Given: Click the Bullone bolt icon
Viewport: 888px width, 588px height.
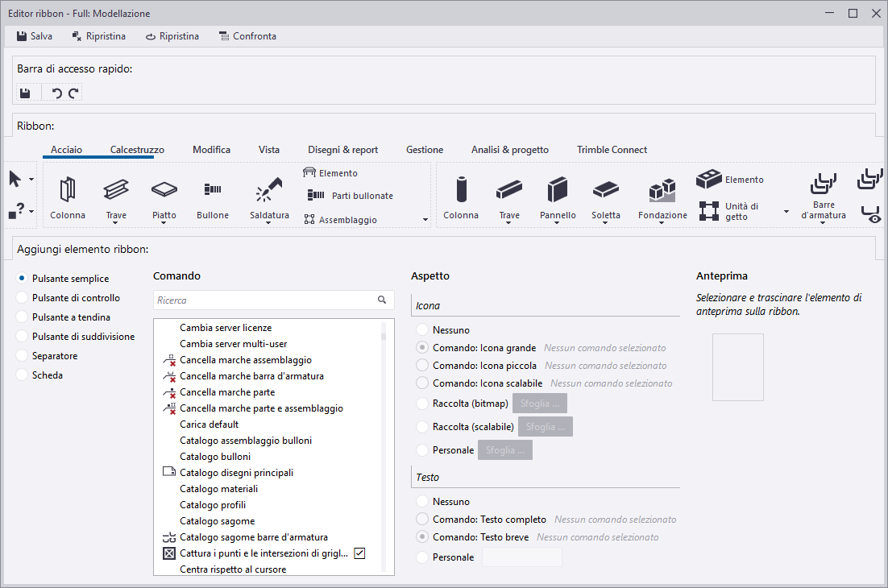Looking at the screenshot, I should click(x=213, y=190).
